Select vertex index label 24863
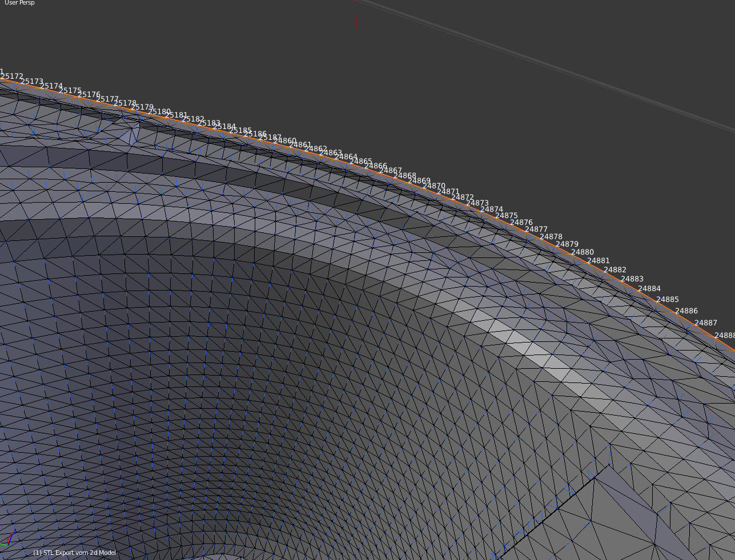Image resolution: width=735 pixels, height=560 pixels. tap(330, 153)
